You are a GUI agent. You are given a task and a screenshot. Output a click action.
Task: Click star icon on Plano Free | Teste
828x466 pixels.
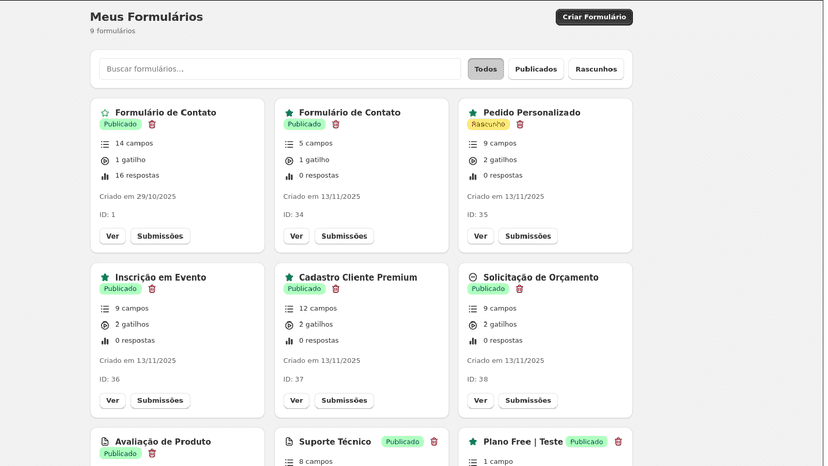(x=473, y=442)
